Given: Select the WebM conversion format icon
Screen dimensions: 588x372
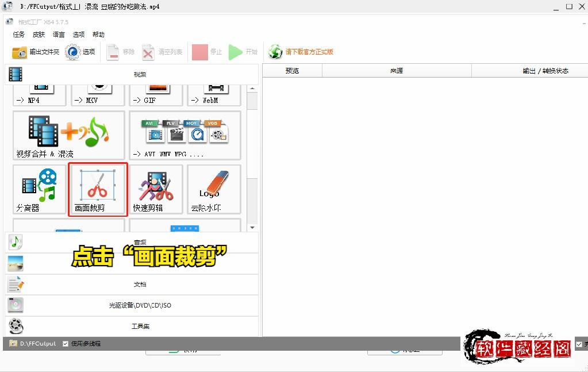Looking at the screenshot, I should tap(214, 92).
